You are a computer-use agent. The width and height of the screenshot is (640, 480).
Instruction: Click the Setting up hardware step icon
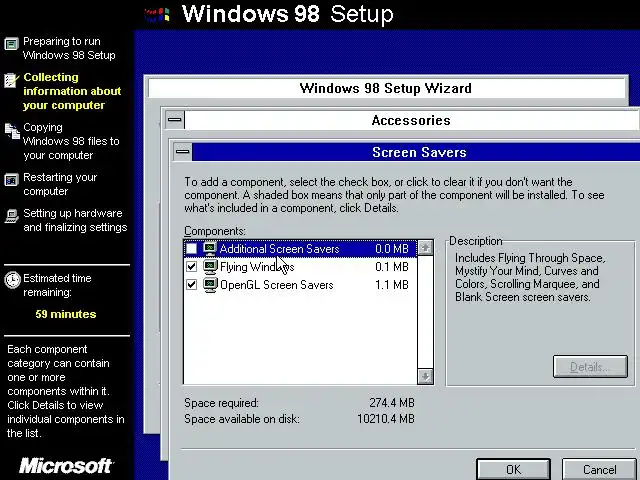(x=11, y=216)
